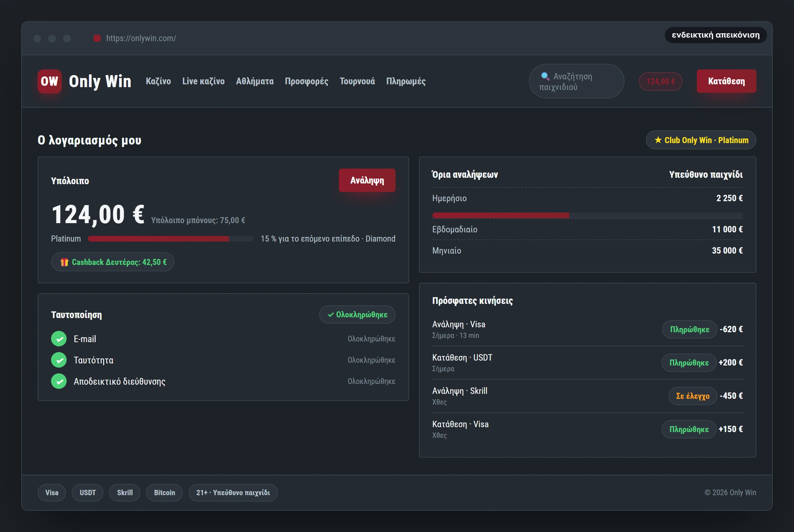Click the Cashback Δευτέρας: 42,50 € chip
Viewport: 794px width, 532px height.
[x=113, y=262]
